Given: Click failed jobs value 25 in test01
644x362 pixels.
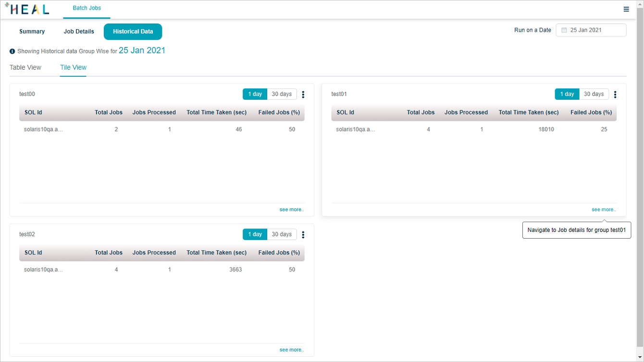Looking at the screenshot, I should 604,130.
